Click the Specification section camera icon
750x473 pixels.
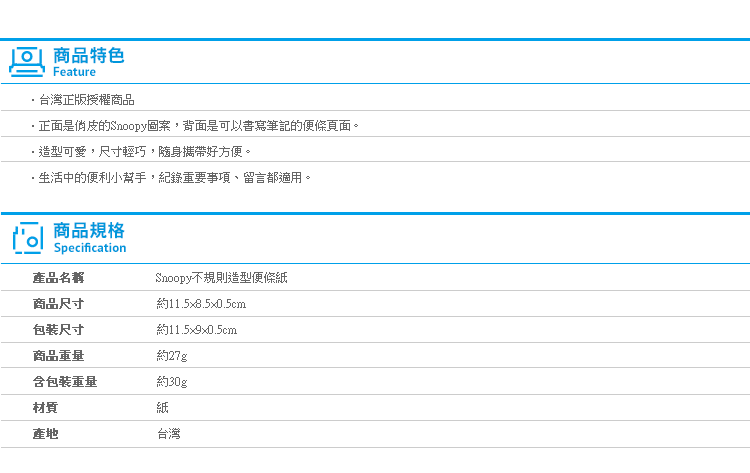click(27, 238)
